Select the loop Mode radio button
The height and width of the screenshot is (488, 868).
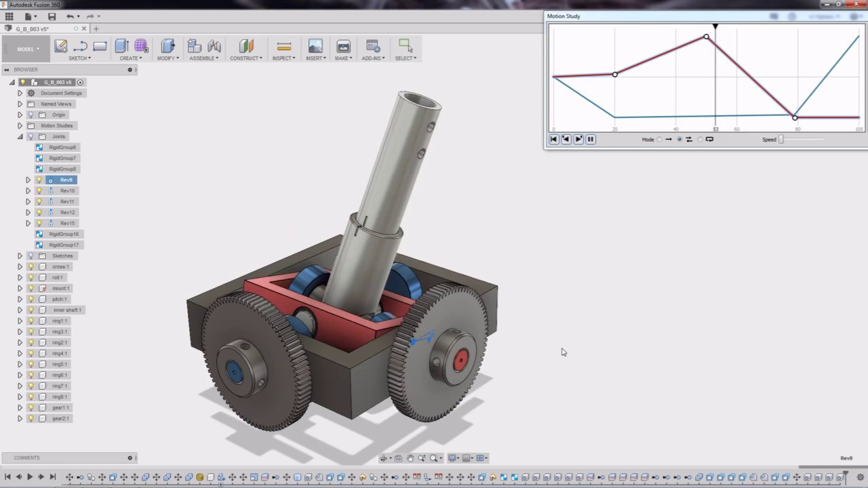(x=701, y=140)
